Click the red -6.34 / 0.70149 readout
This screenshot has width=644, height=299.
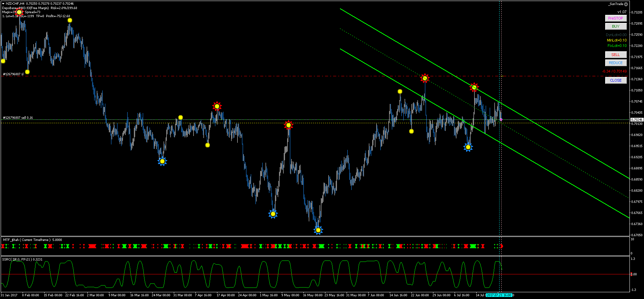(x=614, y=71)
